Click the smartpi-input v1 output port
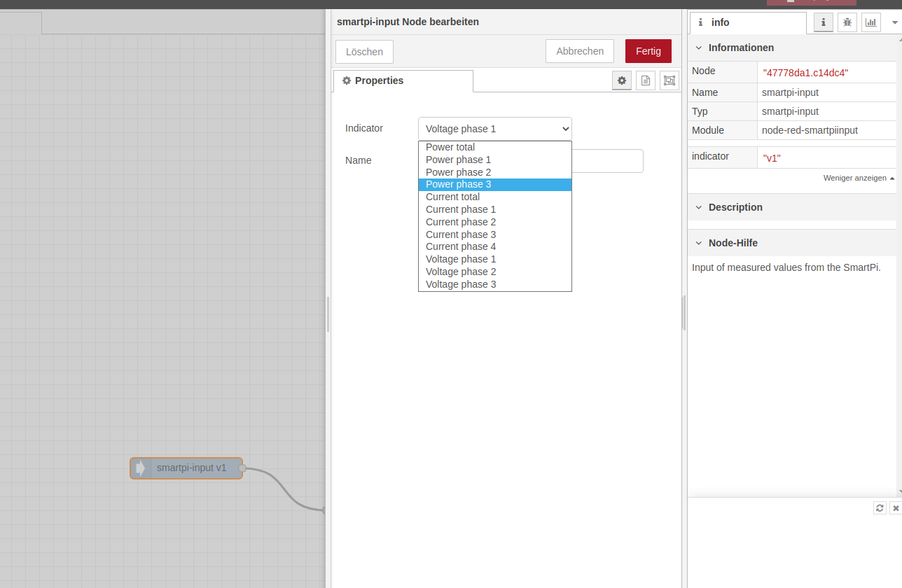The width and height of the screenshot is (902, 588). pyautogui.click(x=242, y=468)
